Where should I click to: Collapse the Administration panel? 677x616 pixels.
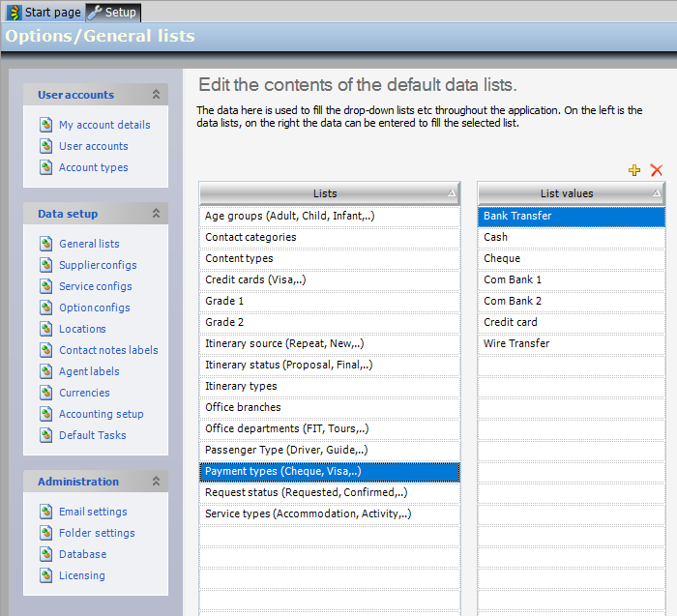click(x=156, y=482)
